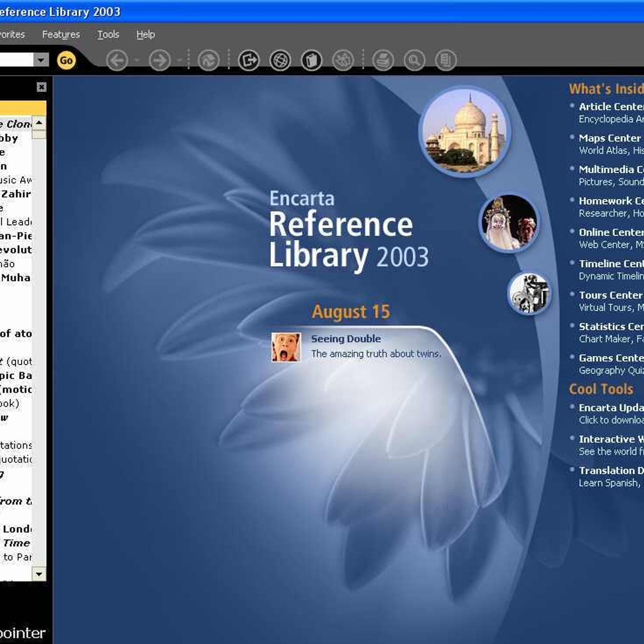Click the sidebar scrollbar up arrow
The width and height of the screenshot is (644, 644).
coord(39,123)
